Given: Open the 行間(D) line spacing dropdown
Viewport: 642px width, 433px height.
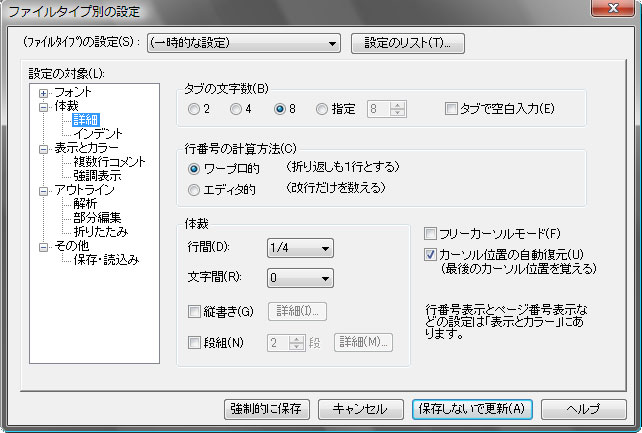Looking at the screenshot, I should click(300, 248).
